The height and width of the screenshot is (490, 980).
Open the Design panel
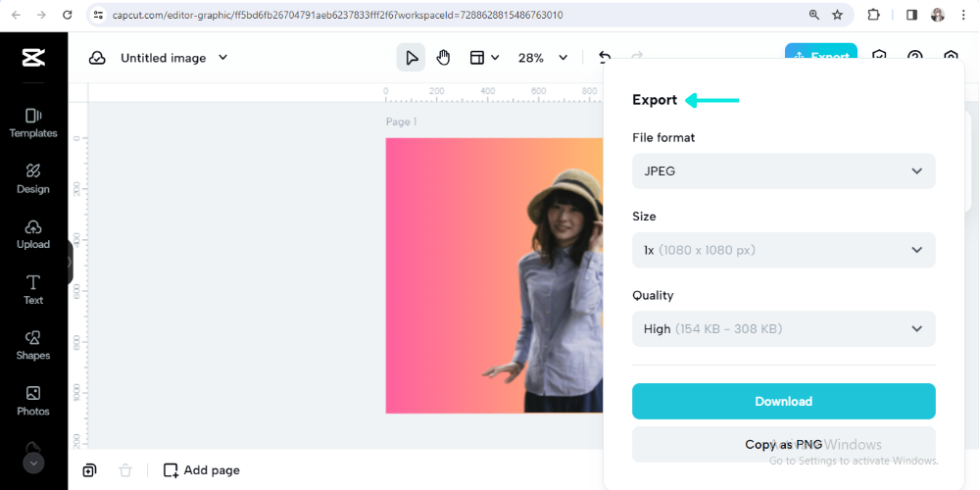[33, 178]
